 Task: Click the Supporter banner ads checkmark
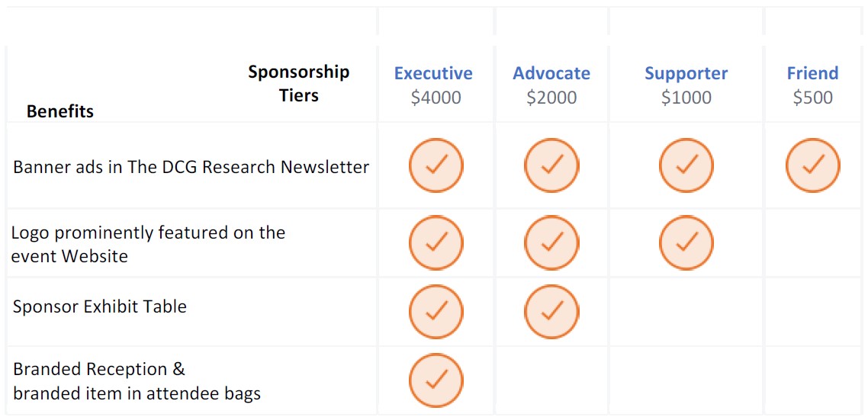click(686, 165)
